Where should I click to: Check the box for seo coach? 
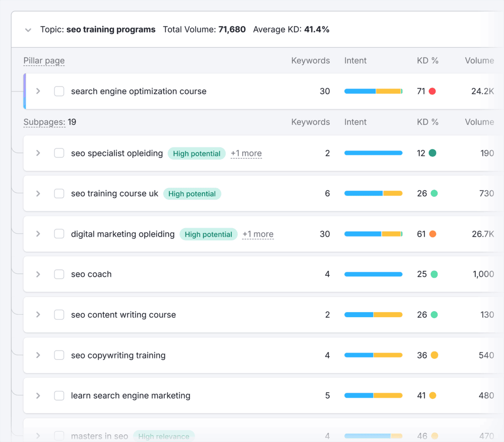[x=59, y=274]
